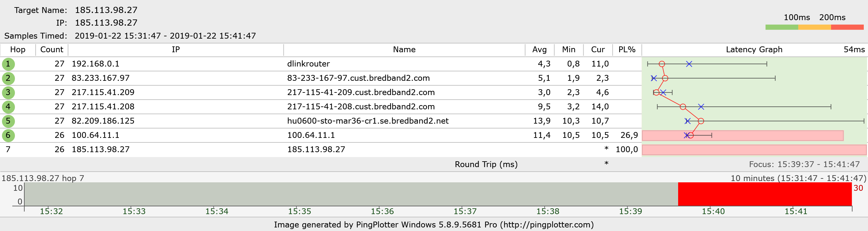Select the green hop 6 circle icon
The image size is (868, 231).
(8, 135)
